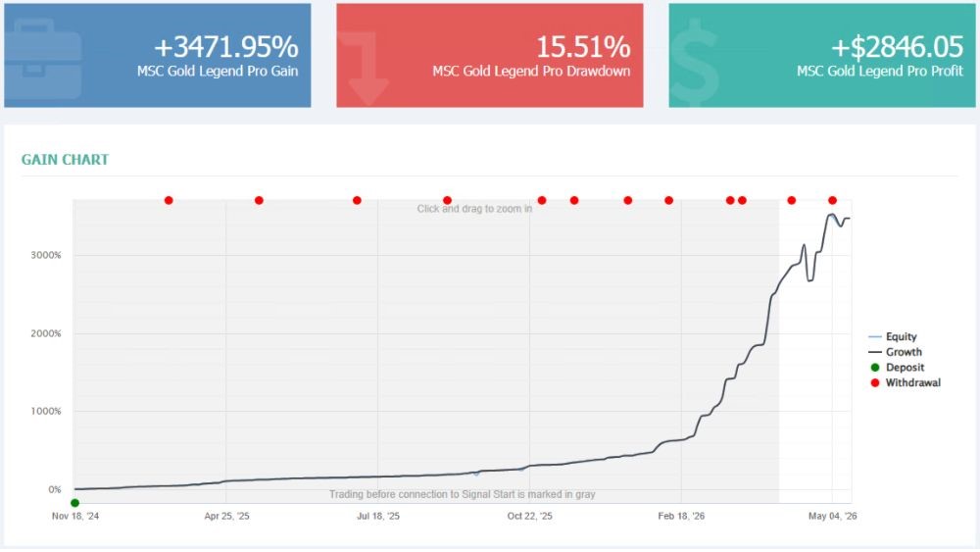The width and height of the screenshot is (980, 552).
Task: Click the withdrawal marker just before Feb 18, '26
Action: 669,201
